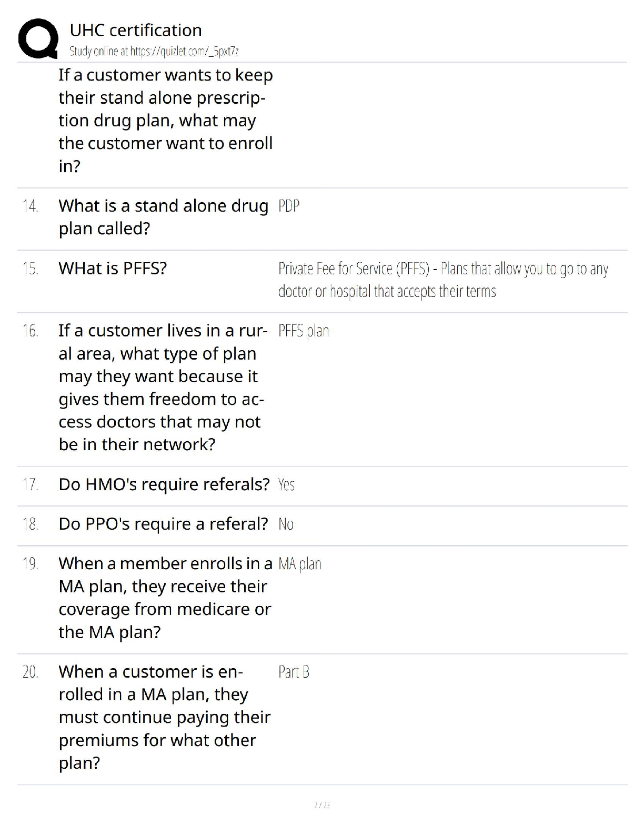Click the "WHat is PFFS?" question
The width and height of the screenshot is (644, 834).
click(x=113, y=269)
